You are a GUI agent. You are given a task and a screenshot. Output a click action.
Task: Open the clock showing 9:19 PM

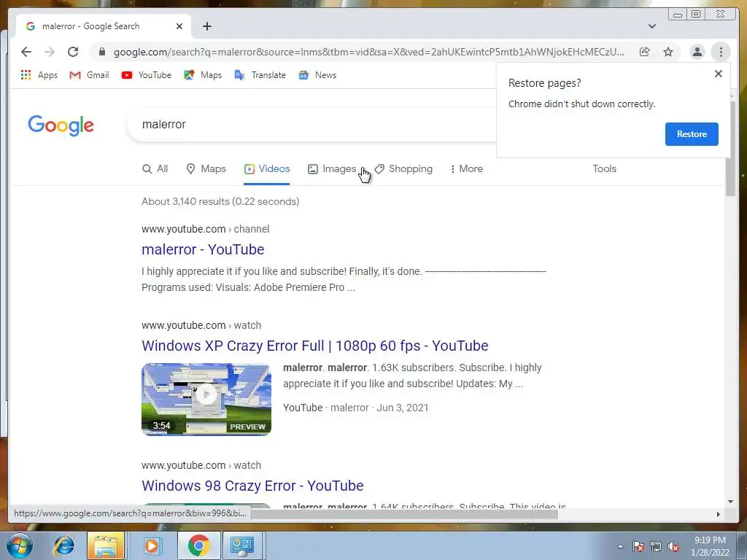(710, 546)
